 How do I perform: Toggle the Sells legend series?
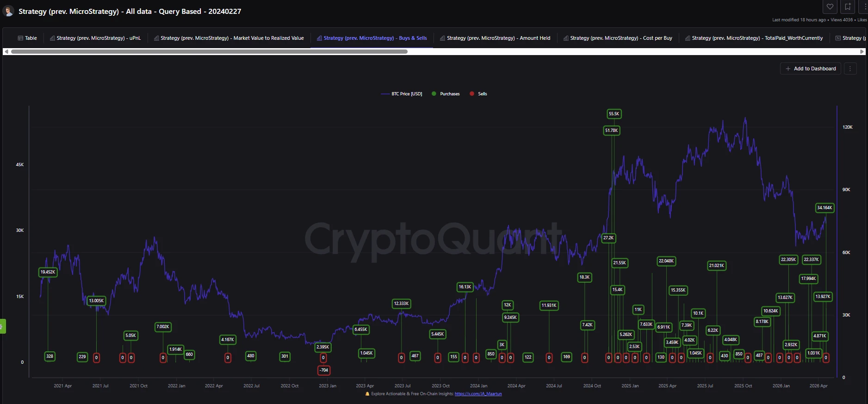click(478, 94)
